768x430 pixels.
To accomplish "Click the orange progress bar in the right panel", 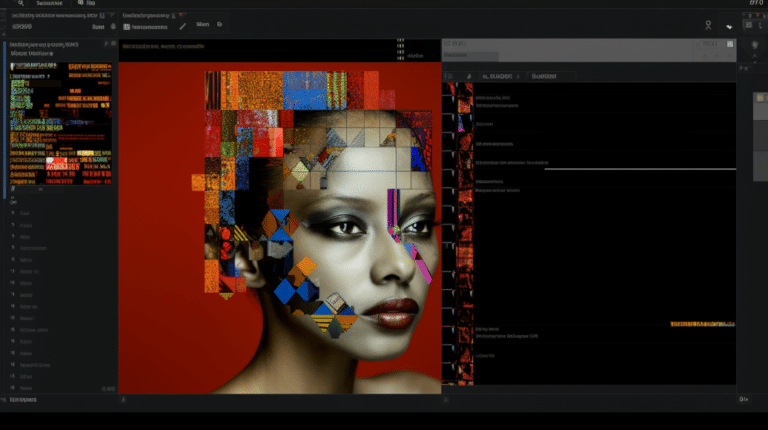I will pos(702,324).
